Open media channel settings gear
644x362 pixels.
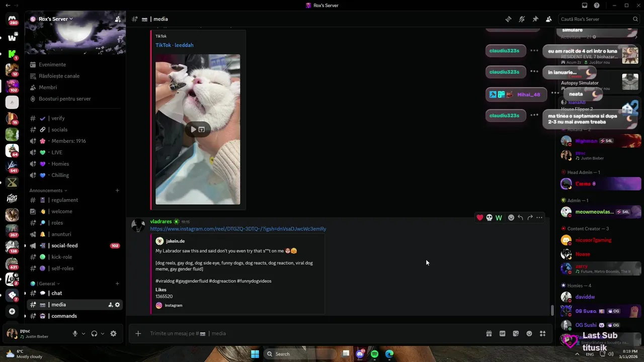118,305
